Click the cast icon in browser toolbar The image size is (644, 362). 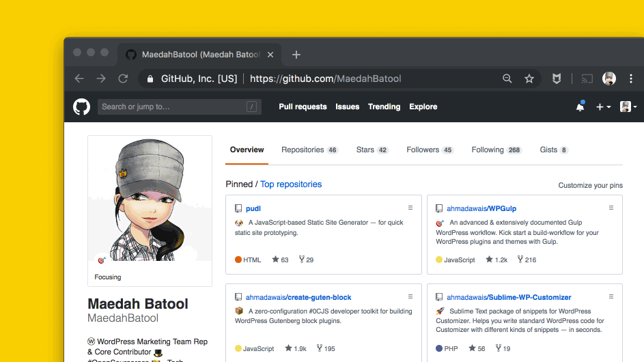[587, 79]
